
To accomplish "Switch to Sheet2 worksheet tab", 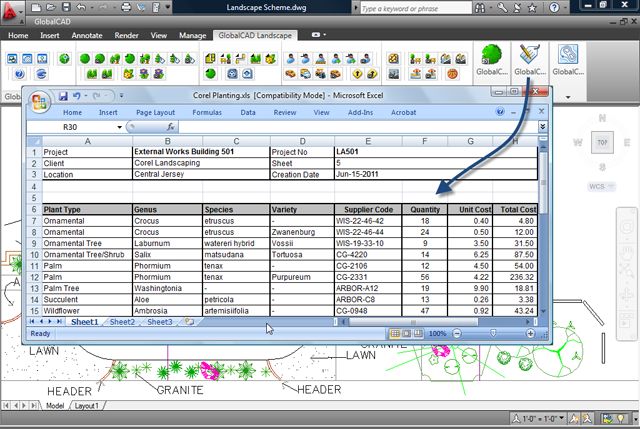I will pyautogui.click(x=121, y=322).
